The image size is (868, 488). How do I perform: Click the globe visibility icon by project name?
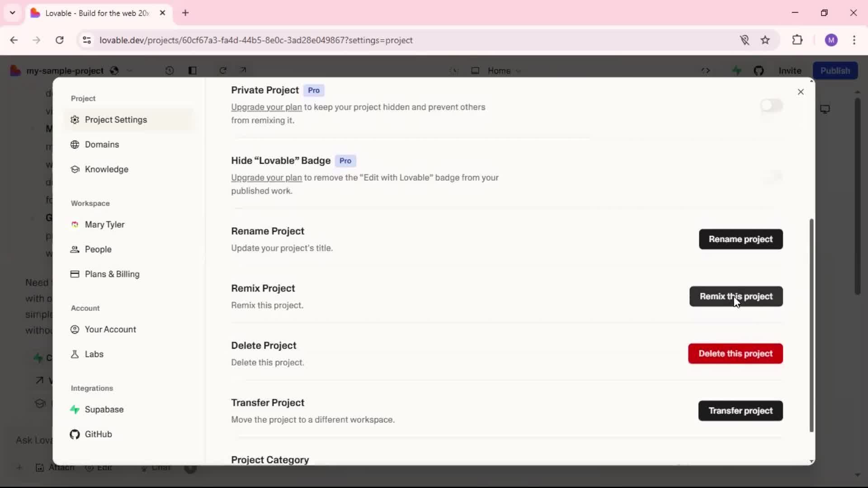[x=114, y=70]
